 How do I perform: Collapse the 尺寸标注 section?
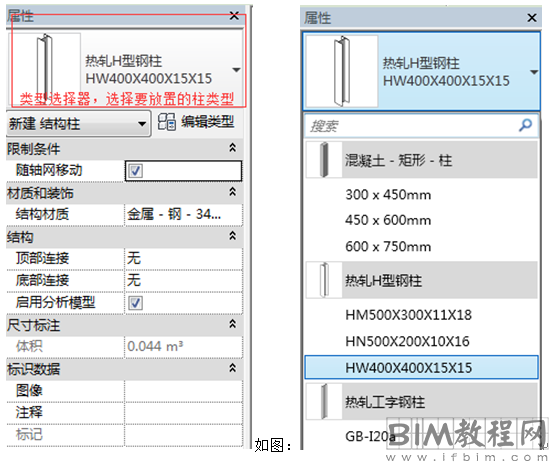click(232, 324)
